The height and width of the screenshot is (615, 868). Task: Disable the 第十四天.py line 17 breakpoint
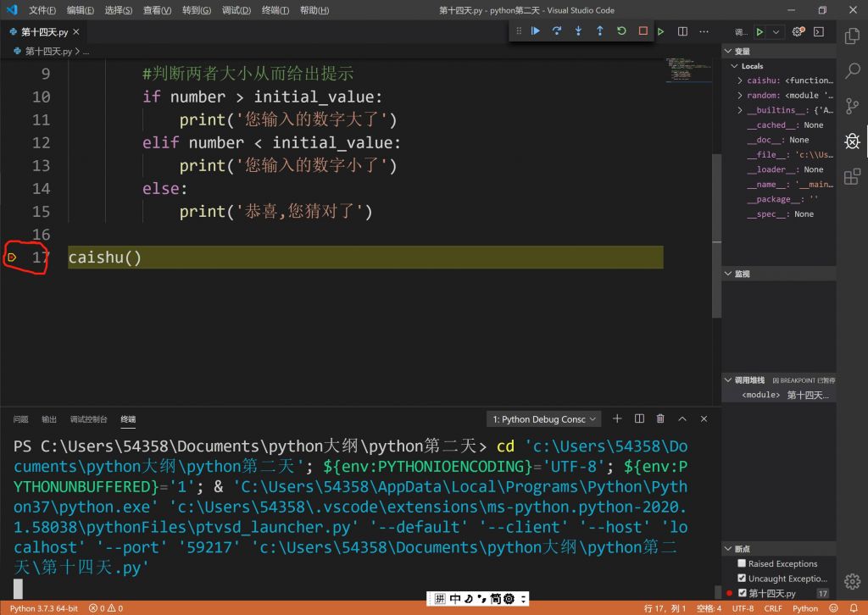743,593
